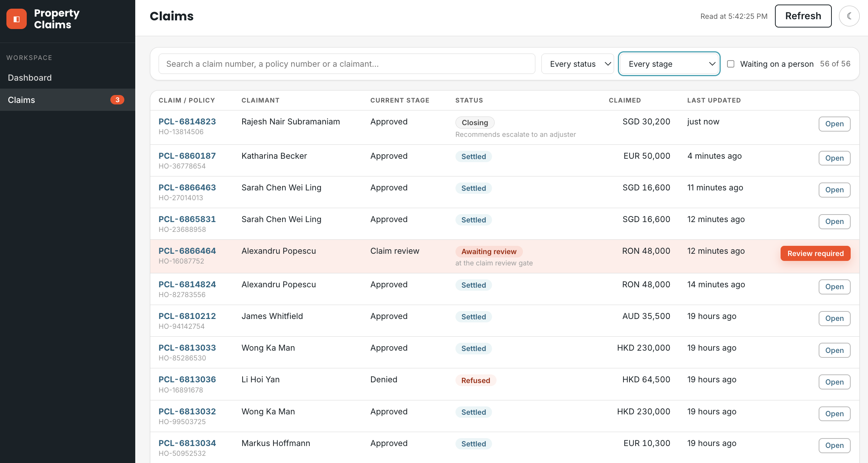Click the Current Stage column header
The image size is (868, 463).
point(400,100)
